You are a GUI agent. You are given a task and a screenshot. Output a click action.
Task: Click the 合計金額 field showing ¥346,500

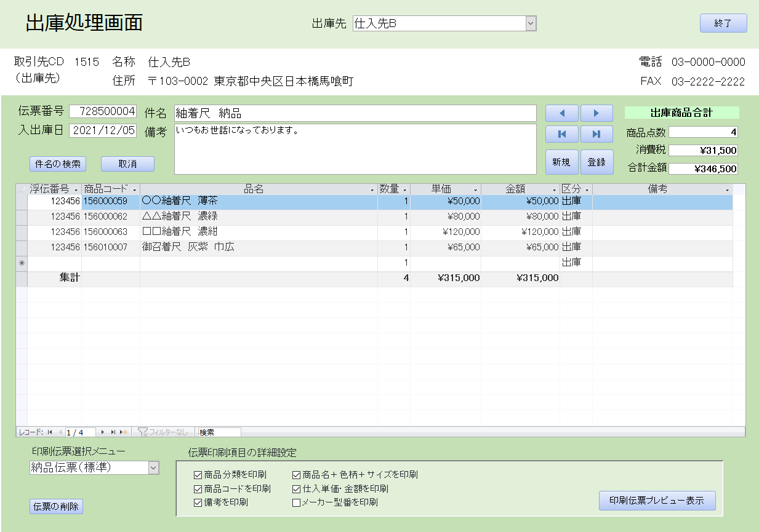(x=704, y=169)
